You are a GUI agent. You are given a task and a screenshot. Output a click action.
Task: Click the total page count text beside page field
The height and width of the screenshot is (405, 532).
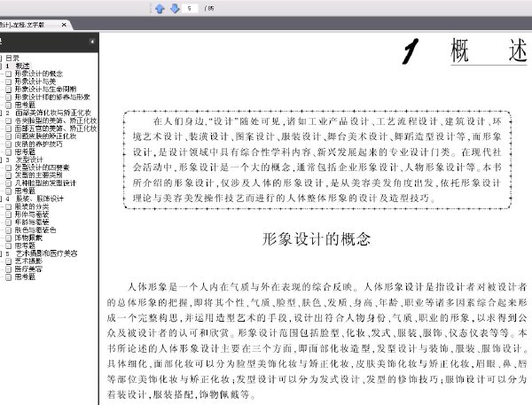(x=209, y=8)
